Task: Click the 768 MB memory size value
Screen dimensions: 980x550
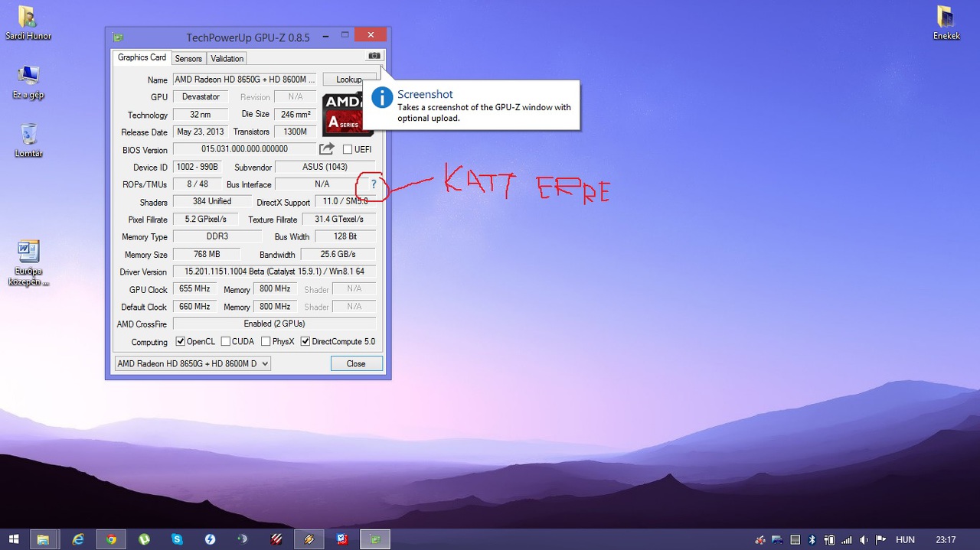Action: coord(205,254)
